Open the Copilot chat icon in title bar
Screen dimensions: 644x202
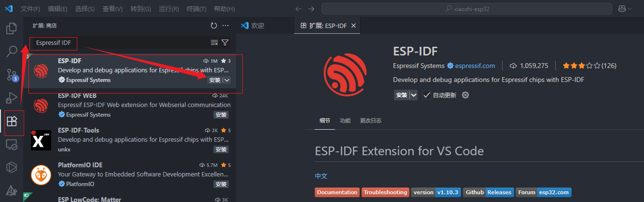point(621,9)
